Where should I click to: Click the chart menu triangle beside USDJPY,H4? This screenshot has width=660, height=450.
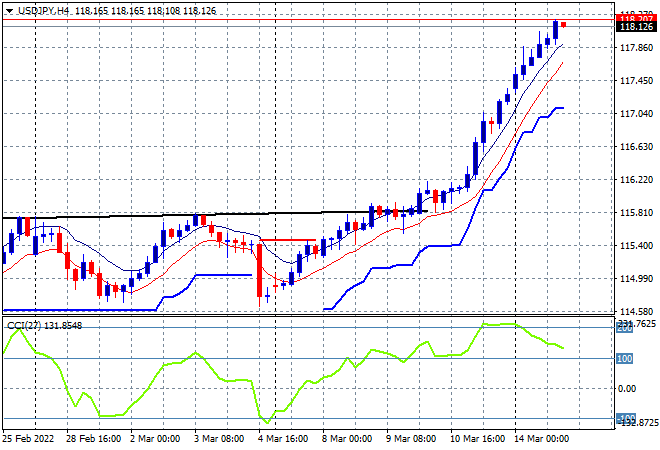[x=9, y=11]
